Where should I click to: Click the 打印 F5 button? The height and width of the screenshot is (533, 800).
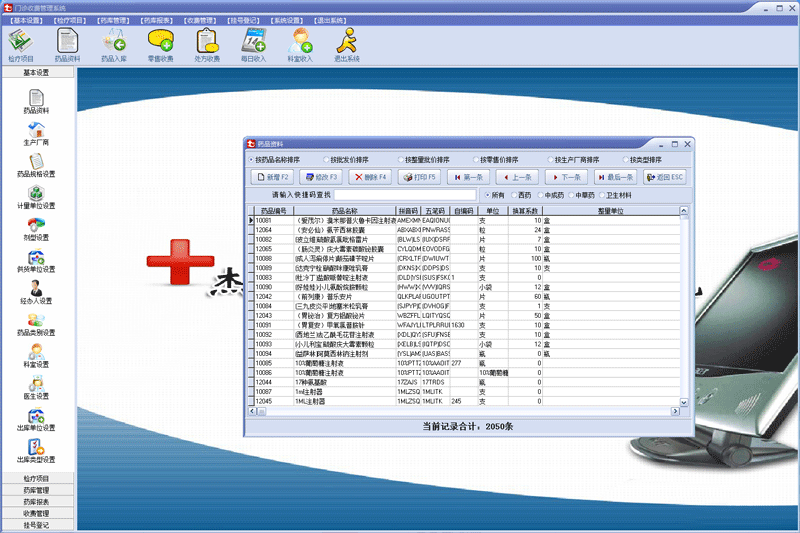(419, 177)
